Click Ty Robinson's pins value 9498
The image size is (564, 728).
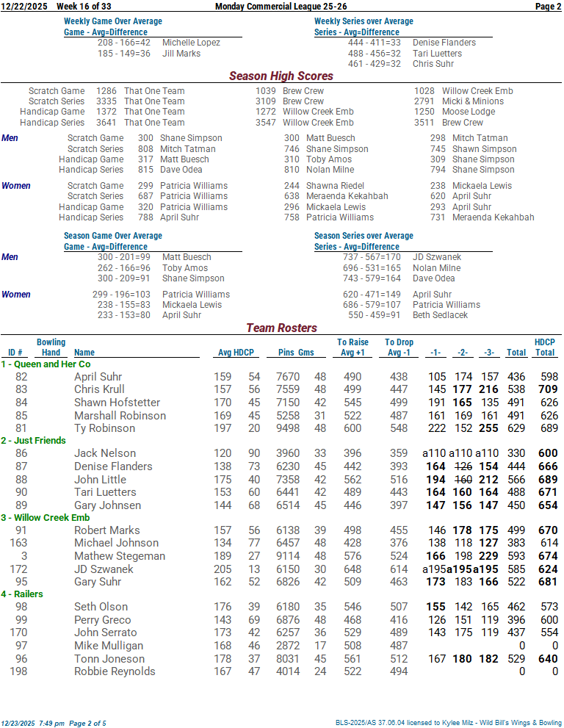288,428
